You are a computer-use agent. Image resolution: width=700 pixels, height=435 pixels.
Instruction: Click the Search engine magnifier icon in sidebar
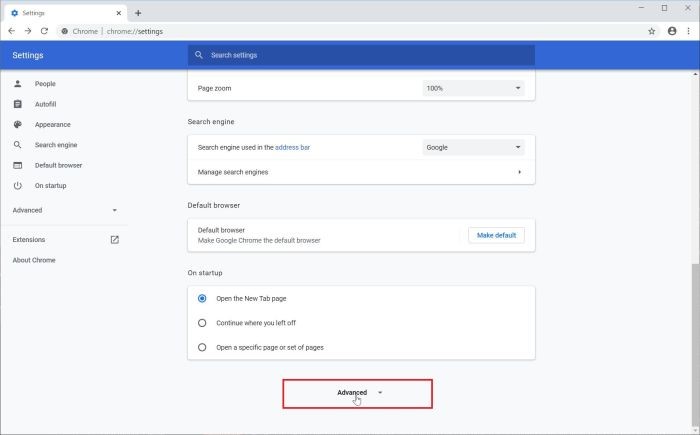17,145
